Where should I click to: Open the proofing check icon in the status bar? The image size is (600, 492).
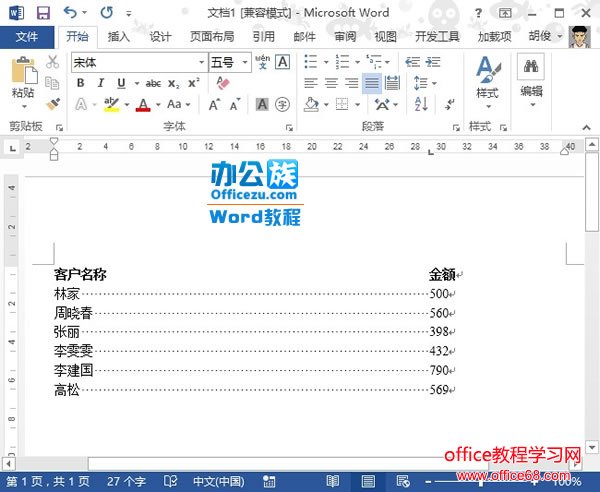(x=170, y=481)
